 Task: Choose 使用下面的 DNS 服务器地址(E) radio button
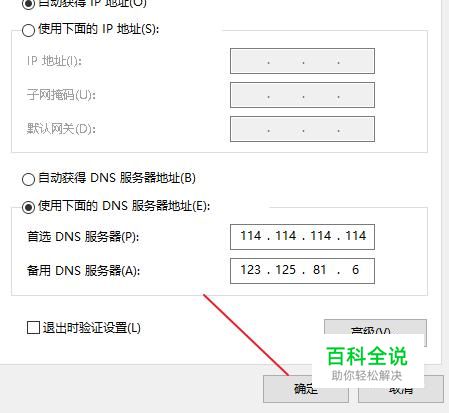[28, 207]
